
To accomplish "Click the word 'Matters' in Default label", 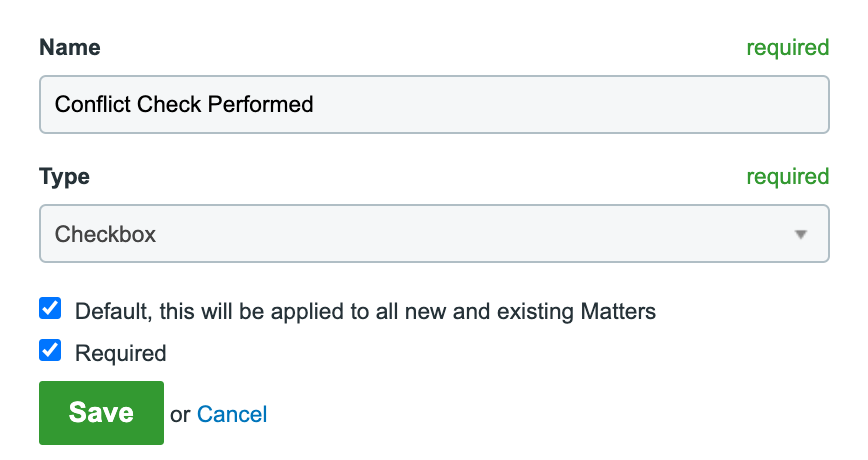I will tap(618, 311).
